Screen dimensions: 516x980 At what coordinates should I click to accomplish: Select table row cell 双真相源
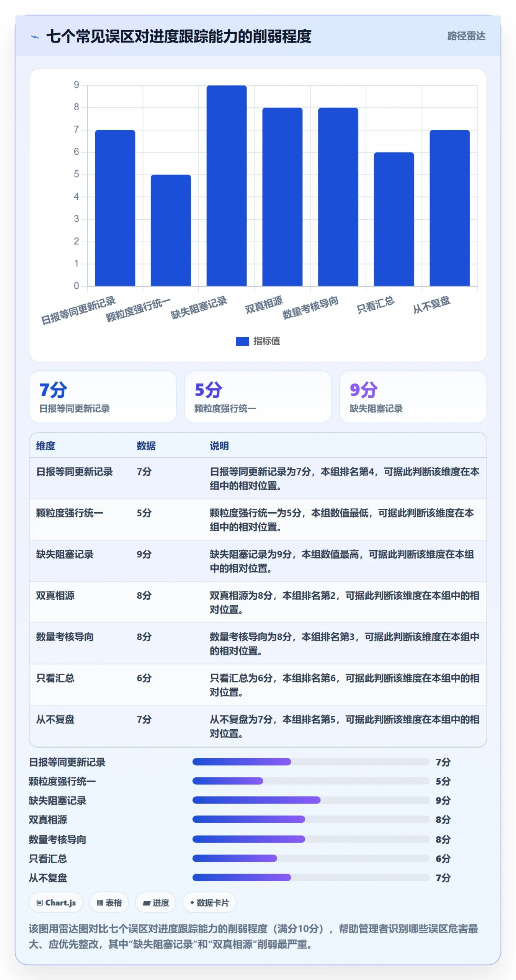pos(55,596)
